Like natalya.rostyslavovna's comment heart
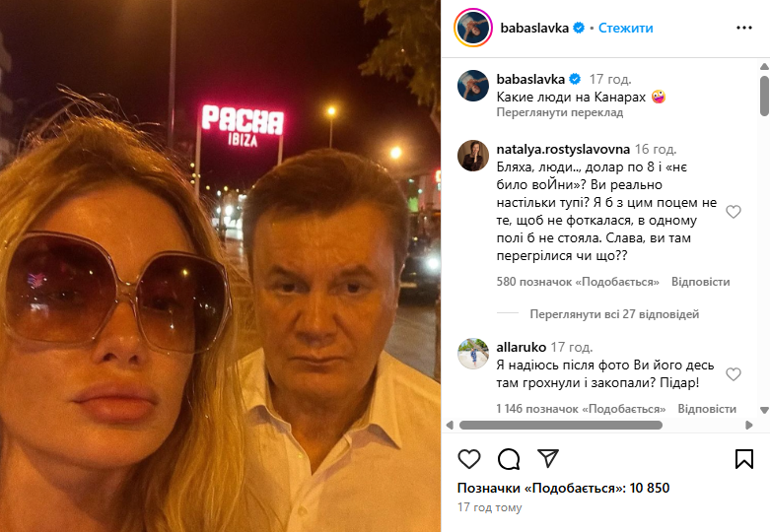Screen dimensions: 770x532 click(734, 212)
